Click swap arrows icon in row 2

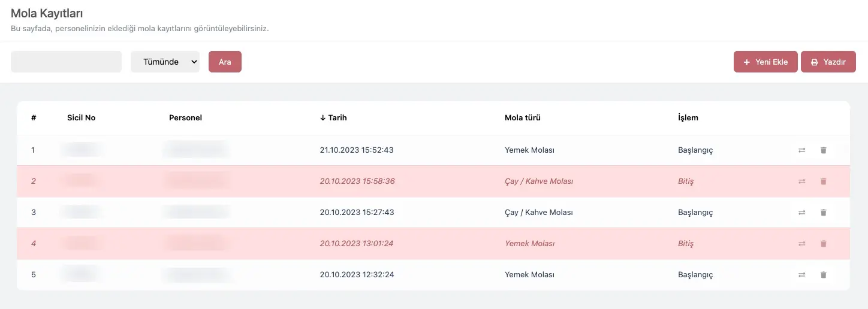(801, 181)
